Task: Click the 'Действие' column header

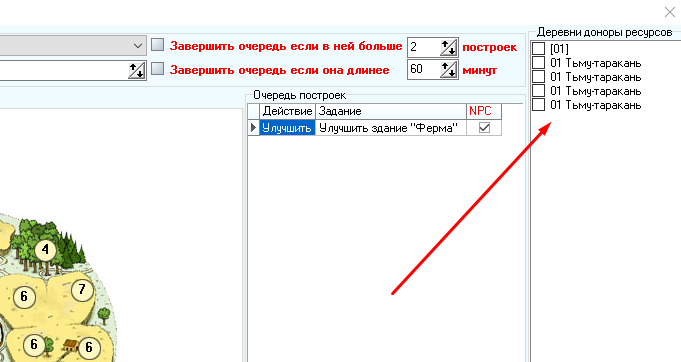Action: pos(288,111)
